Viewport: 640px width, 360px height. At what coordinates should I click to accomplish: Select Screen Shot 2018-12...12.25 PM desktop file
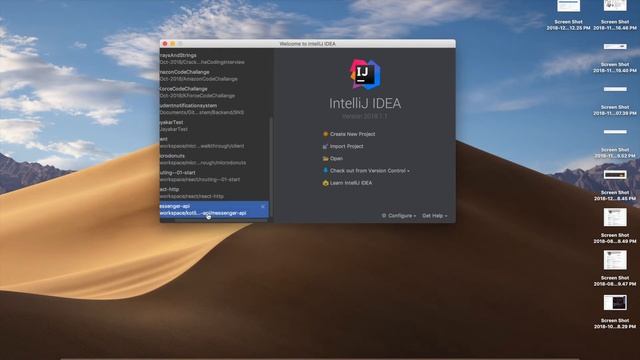coord(568,15)
